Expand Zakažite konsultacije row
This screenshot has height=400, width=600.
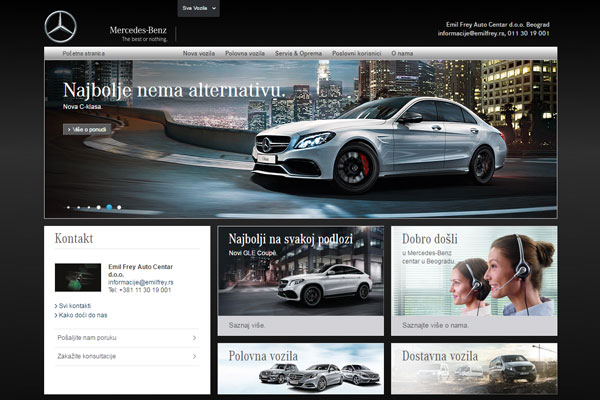[127, 356]
